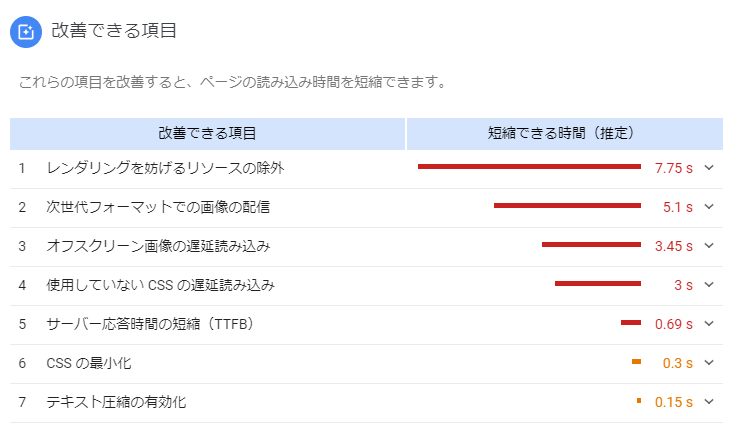Viewport: 731px width, 440px height.
Task: Click the 0.3 s orange savings bar
Action: (x=636, y=362)
